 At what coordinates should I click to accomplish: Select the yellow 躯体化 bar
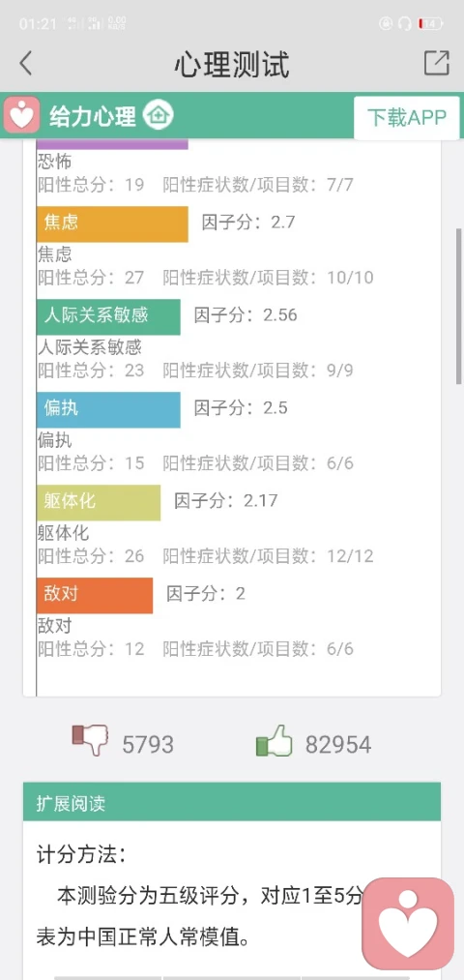pyautogui.click(x=99, y=502)
